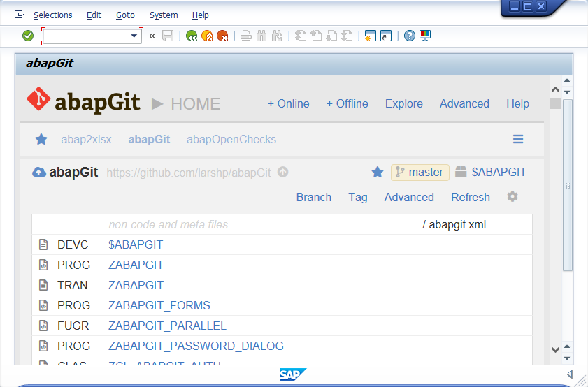
Task: Click the + Offline link
Action: point(347,104)
